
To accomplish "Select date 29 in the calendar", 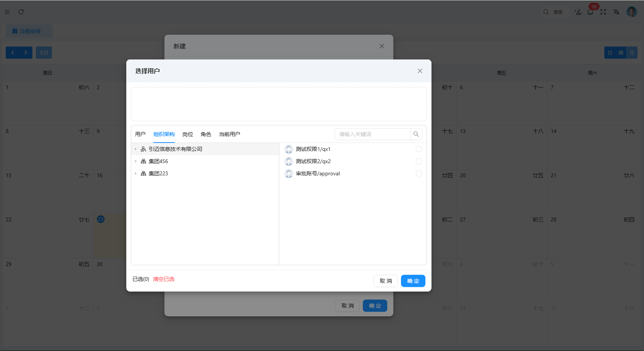I will 9,264.
